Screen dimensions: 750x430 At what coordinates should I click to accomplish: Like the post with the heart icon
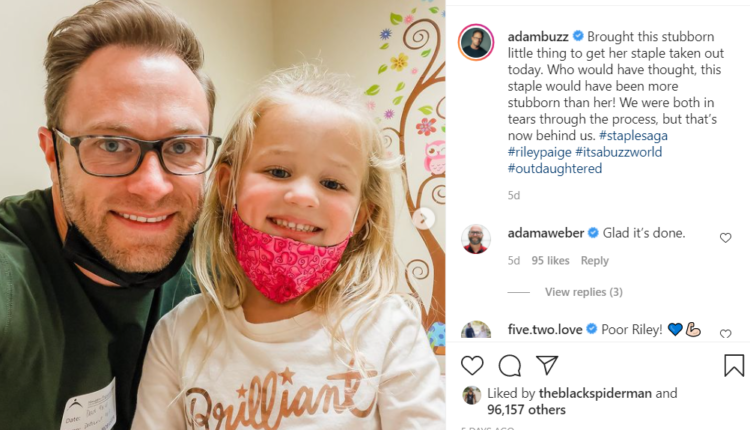(x=472, y=366)
